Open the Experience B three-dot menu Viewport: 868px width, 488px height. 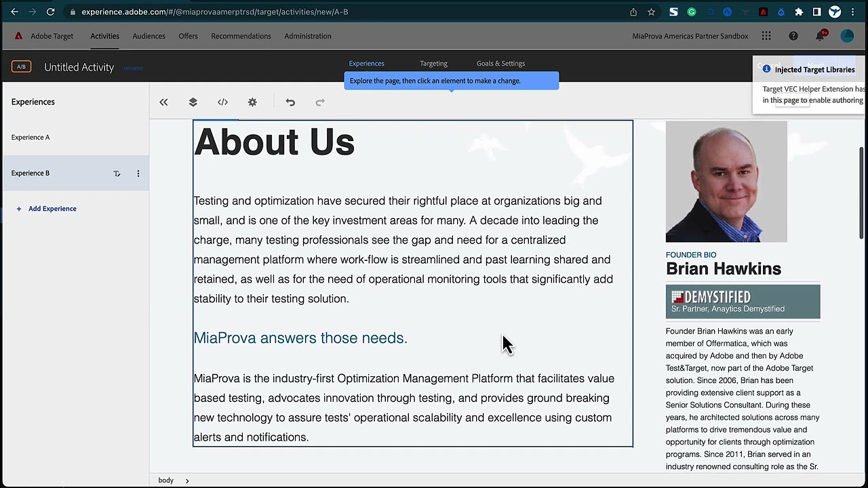point(138,174)
